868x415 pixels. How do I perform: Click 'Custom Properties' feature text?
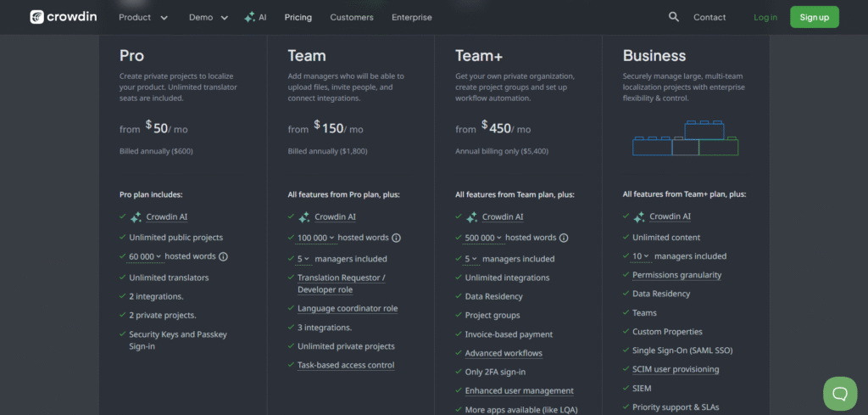pos(667,331)
